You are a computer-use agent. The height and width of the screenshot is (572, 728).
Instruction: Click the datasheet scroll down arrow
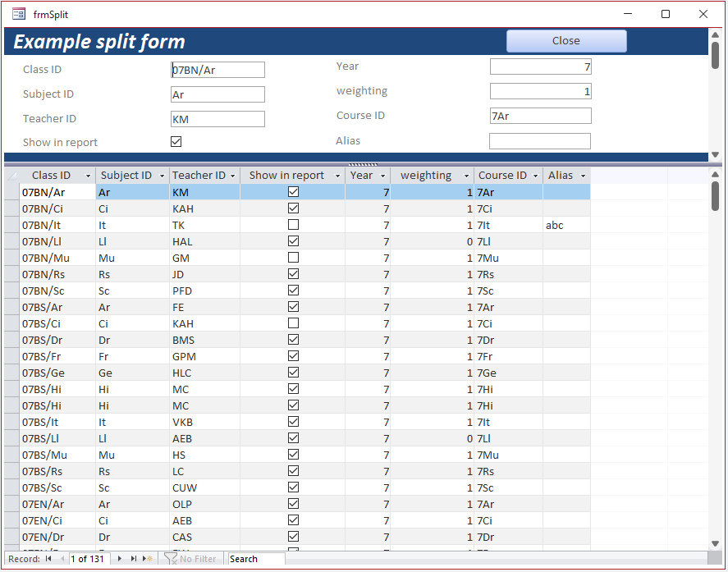coord(715,543)
